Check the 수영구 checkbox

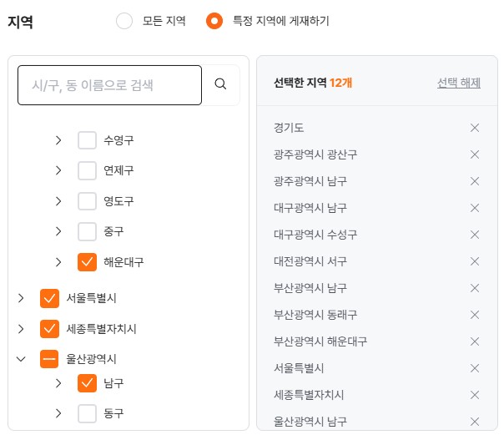[87, 140]
